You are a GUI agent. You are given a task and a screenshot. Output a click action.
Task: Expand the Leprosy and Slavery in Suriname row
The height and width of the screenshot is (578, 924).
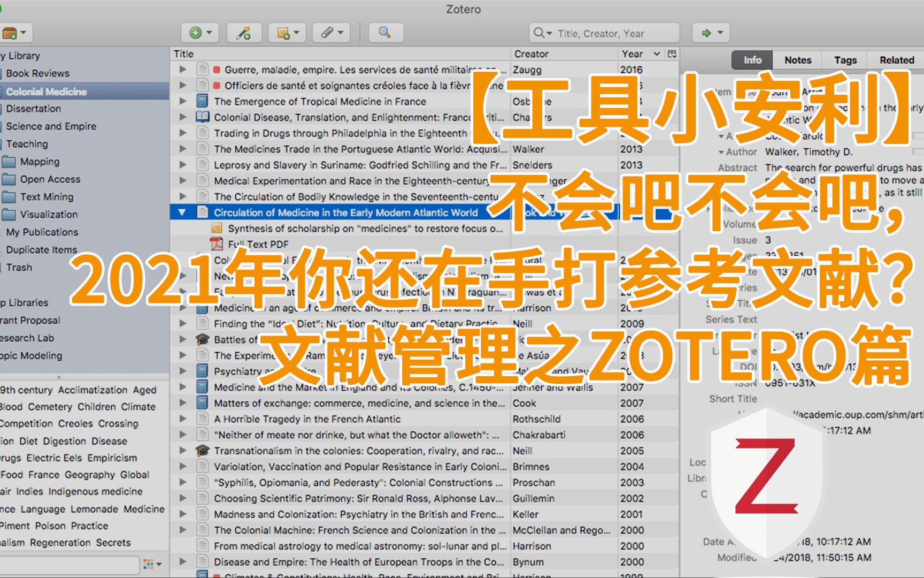183,165
